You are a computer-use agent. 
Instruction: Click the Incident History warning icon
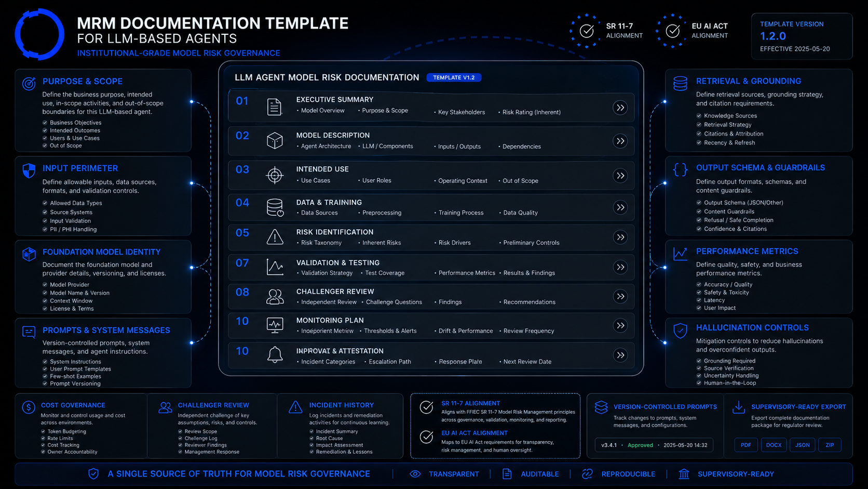click(295, 407)
